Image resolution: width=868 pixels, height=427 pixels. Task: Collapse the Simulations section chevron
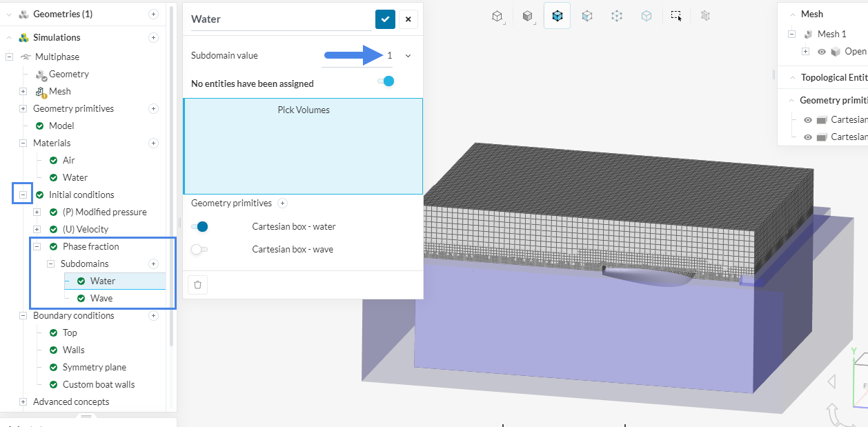coord(9,37)
